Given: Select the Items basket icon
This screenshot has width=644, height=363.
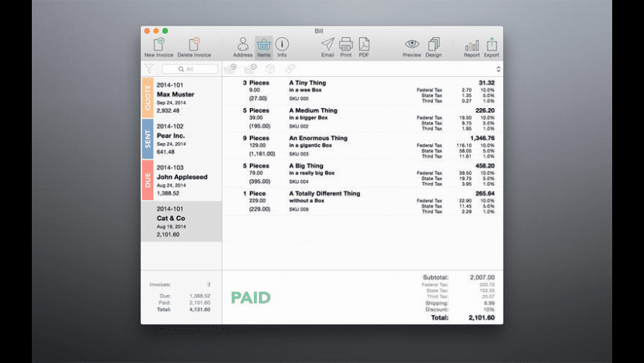Looking at the screenshot, I should 264,44.
